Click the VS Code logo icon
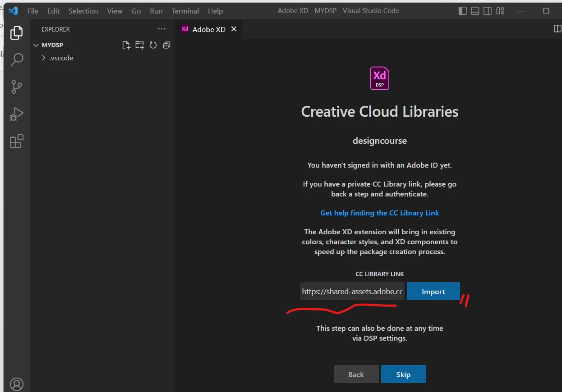Image resolution: width=562 pixels, height=392 pixels. point(13,11)
